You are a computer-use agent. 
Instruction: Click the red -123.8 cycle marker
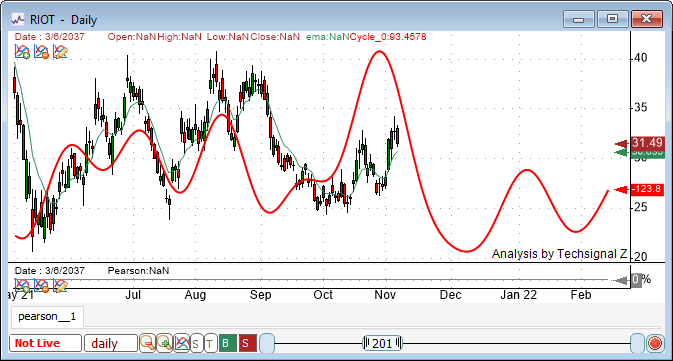(647, 189)
